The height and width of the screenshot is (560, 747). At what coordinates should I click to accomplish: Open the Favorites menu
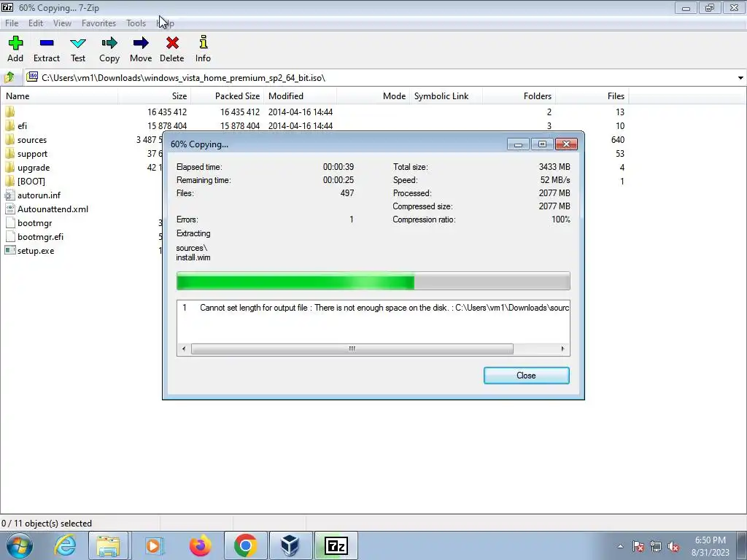pos(98,23)
